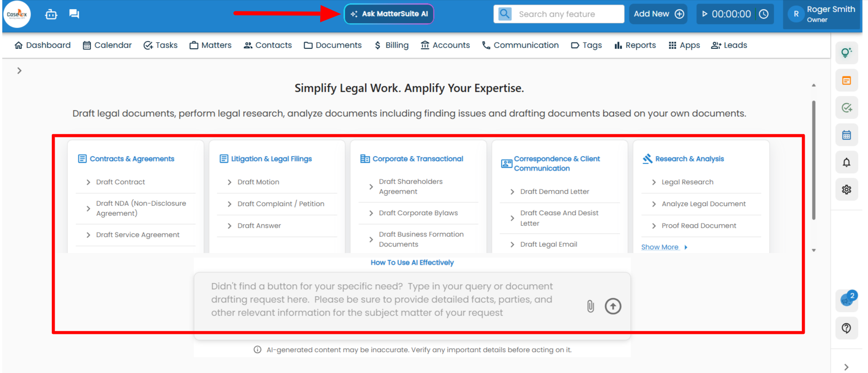Click the paperclip attach file icon
The image size is (868, 373).
[x=590, y=306]
